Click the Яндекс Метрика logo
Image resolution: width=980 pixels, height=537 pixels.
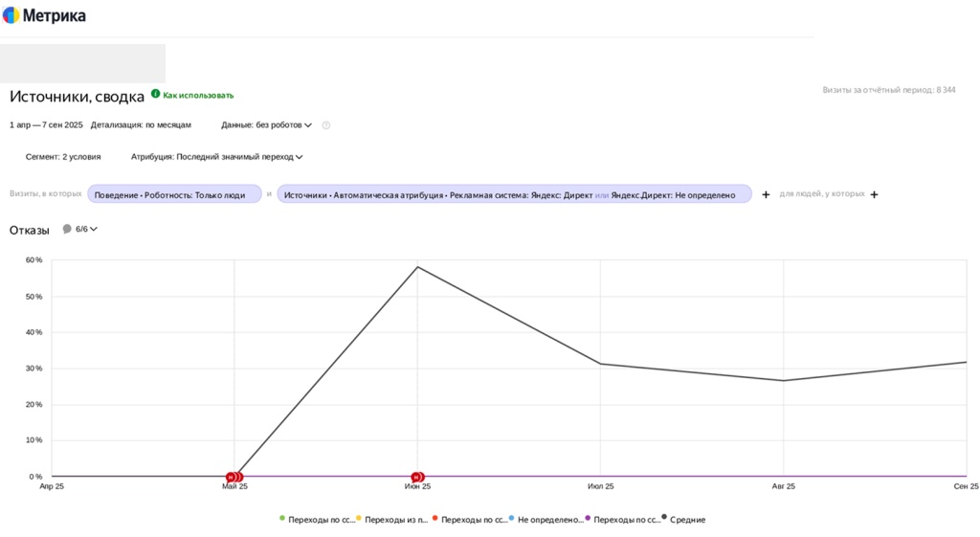pos(44,15)
